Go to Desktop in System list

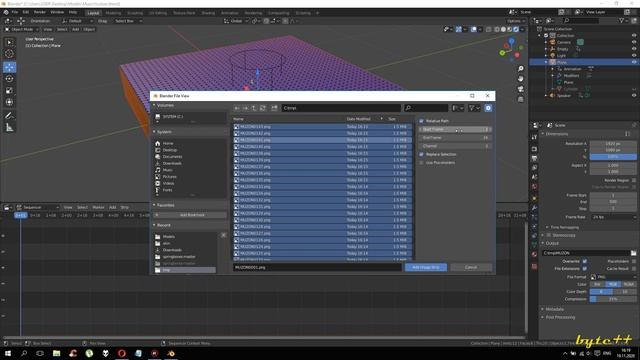point(170,150)
